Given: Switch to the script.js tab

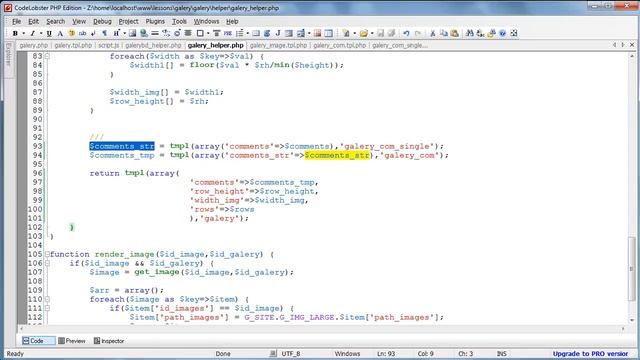Looking at the screenshot, I should tap(108, 45).
